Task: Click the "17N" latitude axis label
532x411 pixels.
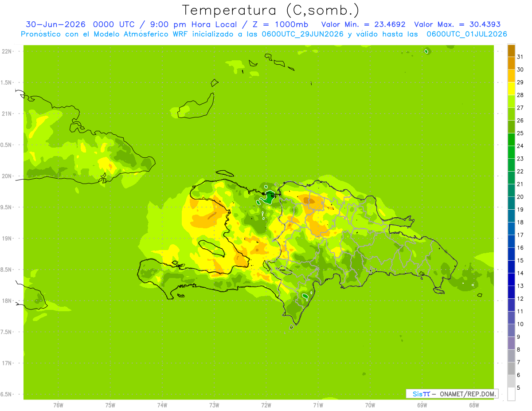Action: click(7, 363)
